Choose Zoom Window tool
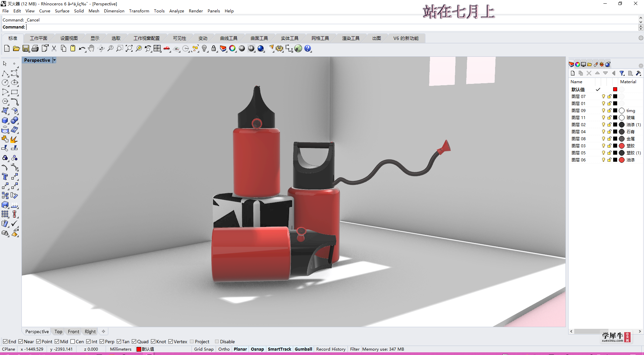644x355 pixels. tap(120, 49)
